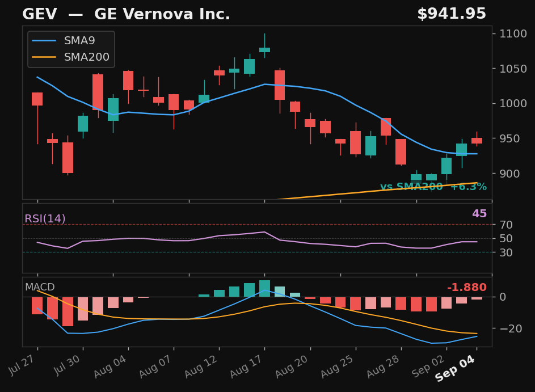
Task: Click the Sep 04 last red candlestick
Action: (x=477, y=141)
